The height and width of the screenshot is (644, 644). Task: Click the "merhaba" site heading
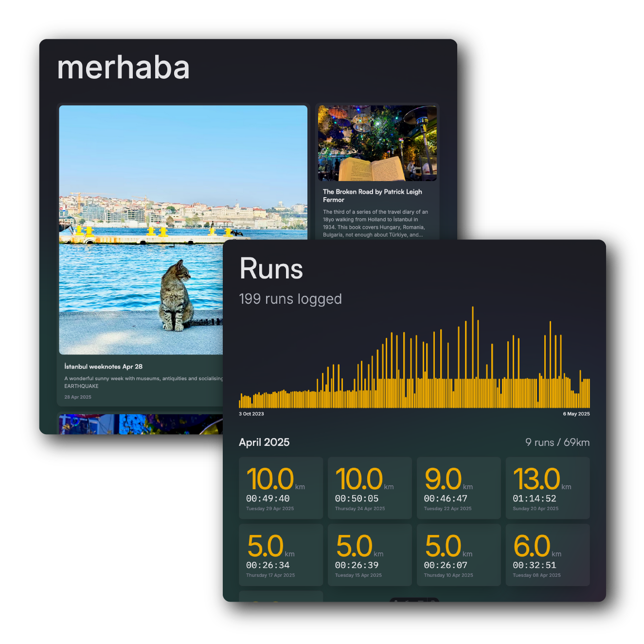(x=123, y=68)
